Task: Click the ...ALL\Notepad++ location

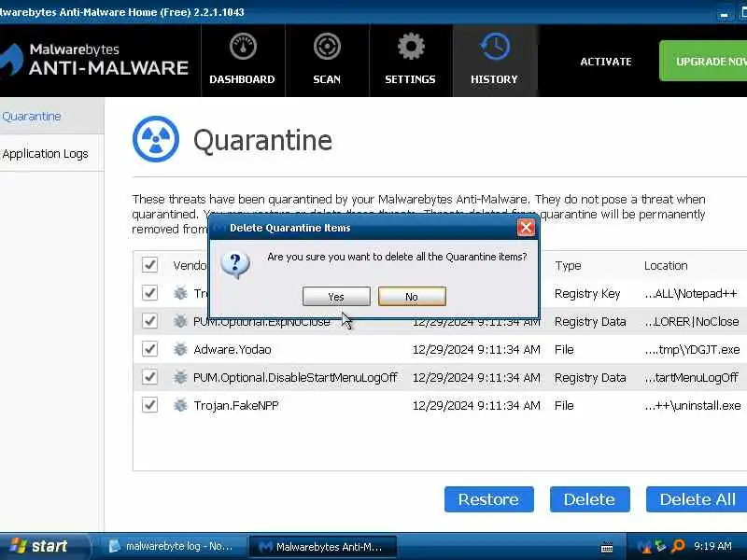Action: coord(691,293)
